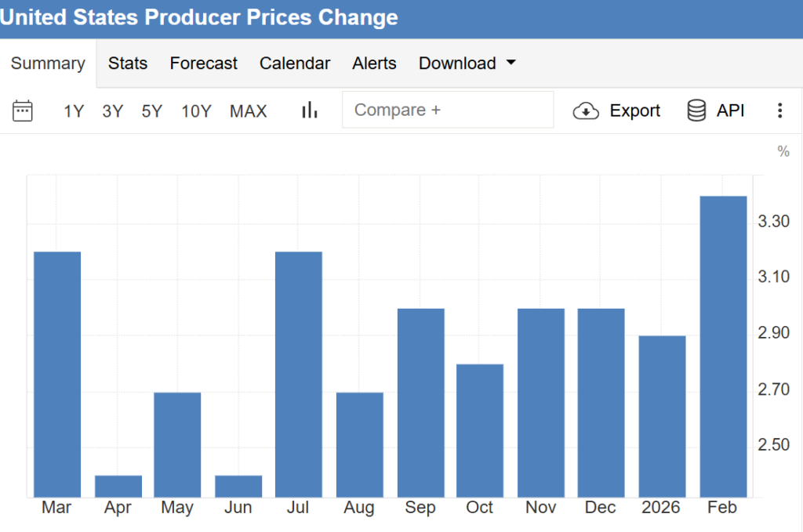The height and width of the screenshot is (532, 803).
Task: Click the Download dropdown arrow
Action: 511,63
